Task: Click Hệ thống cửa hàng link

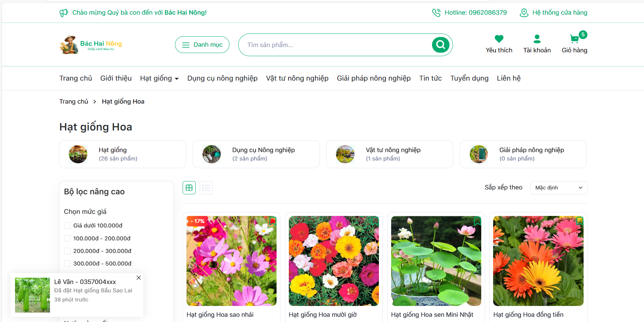Action: (560, 13)
